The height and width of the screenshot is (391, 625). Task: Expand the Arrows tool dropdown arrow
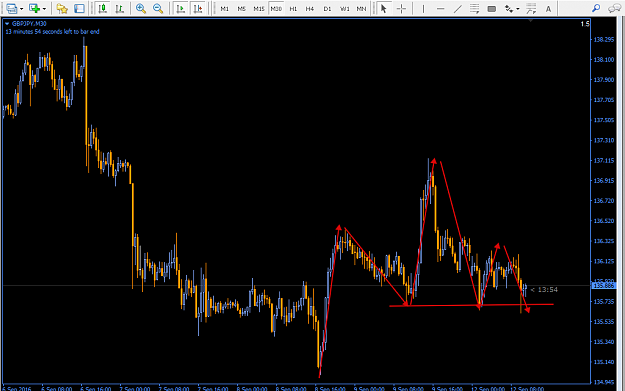(x=518, y=9)
